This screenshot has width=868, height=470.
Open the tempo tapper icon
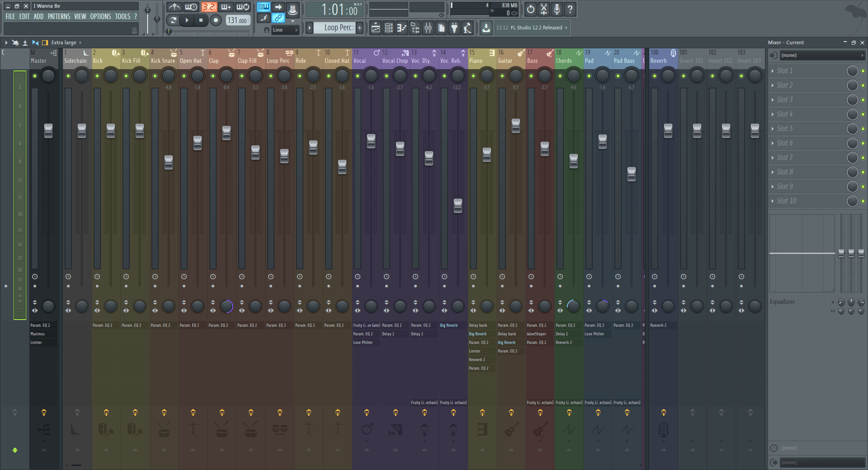click(467, 28)
